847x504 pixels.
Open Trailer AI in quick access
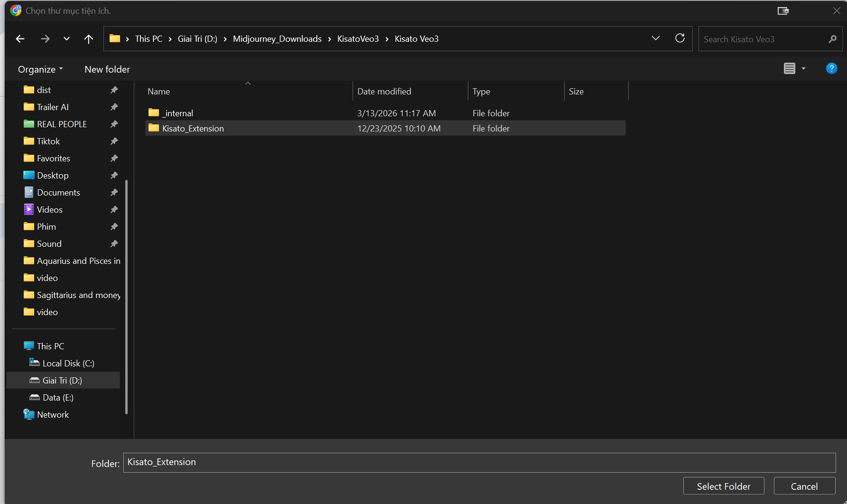[53, 107]
